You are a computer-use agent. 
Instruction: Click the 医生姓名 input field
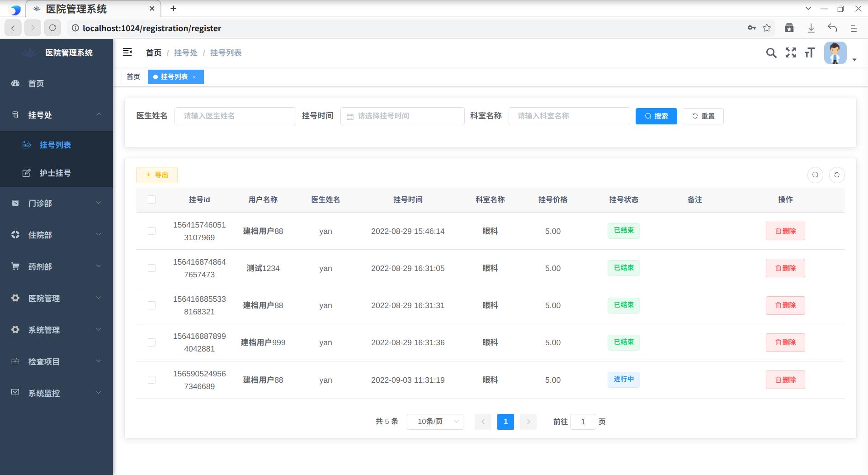(x=235, y=116)
